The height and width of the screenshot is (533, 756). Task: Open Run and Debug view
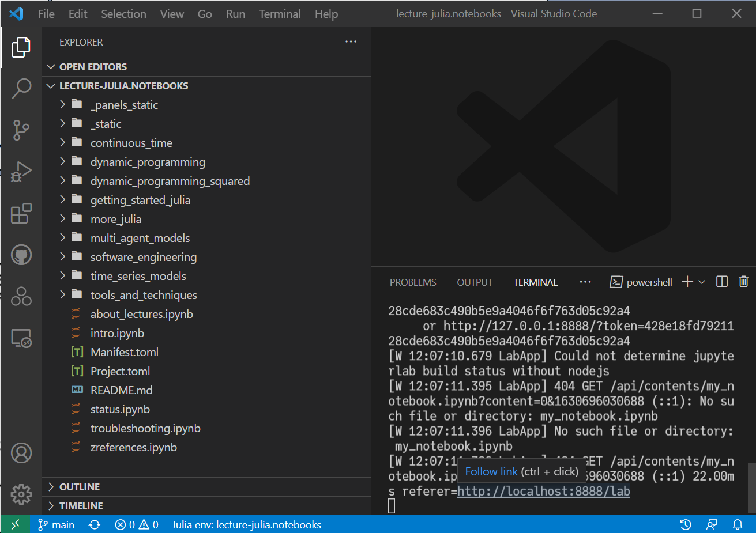tap(21, 172)
